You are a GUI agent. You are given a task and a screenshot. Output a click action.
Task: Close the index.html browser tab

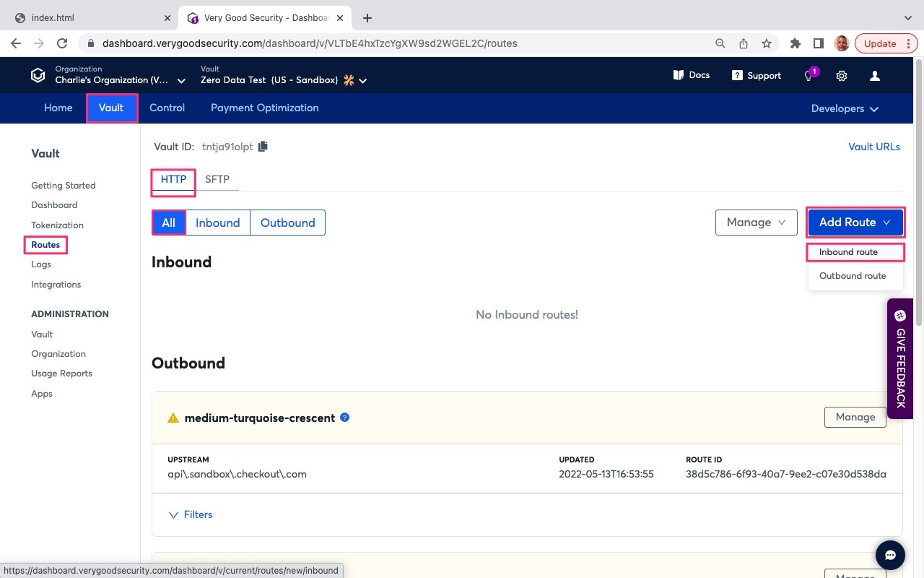(167, 18)
